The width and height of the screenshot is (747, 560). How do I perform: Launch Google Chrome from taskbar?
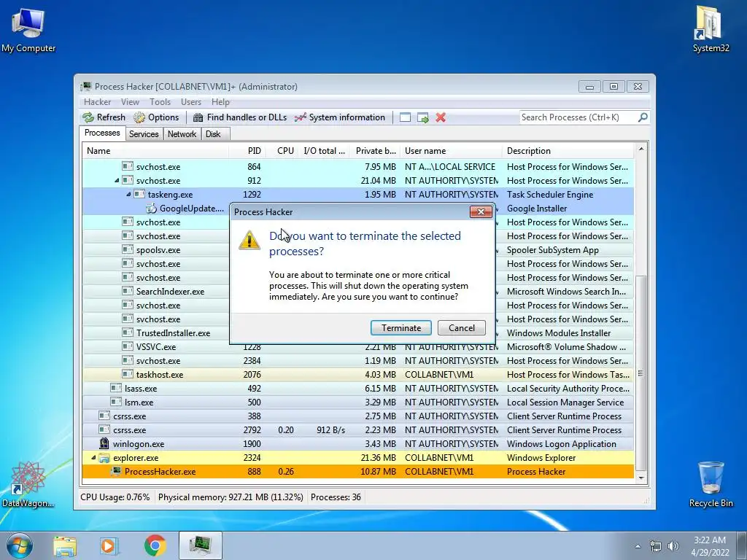point(155,546)
